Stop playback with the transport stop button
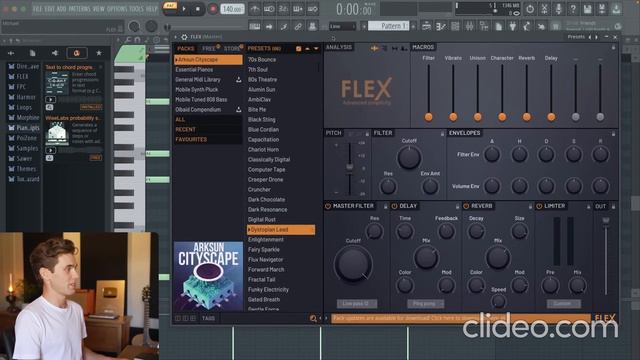Viewport: 640px width, 360px height. tap(198, 9)
